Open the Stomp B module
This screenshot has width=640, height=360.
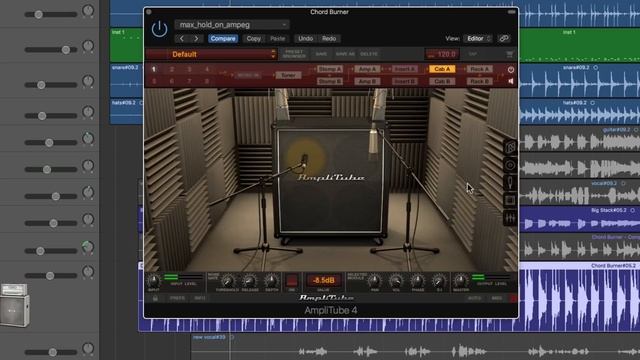pyautogui.click(x=330, y=81)
